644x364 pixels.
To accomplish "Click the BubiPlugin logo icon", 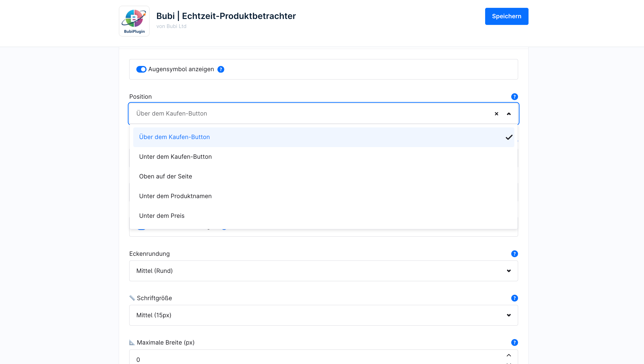I will [134, 21].
